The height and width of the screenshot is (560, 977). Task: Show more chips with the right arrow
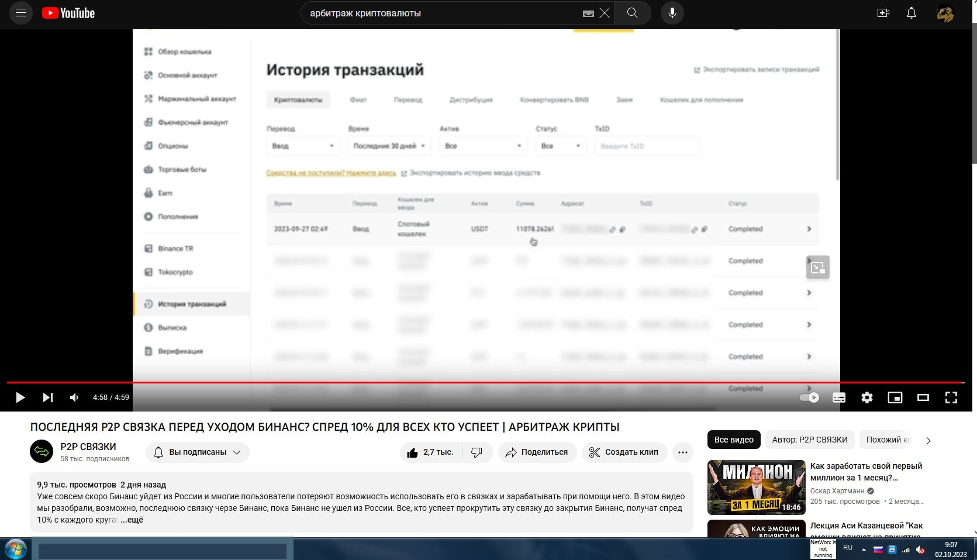coord(928,440)
